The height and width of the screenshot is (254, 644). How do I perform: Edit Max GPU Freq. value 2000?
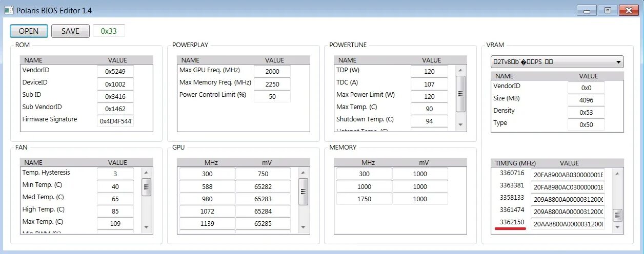point(272,72)
